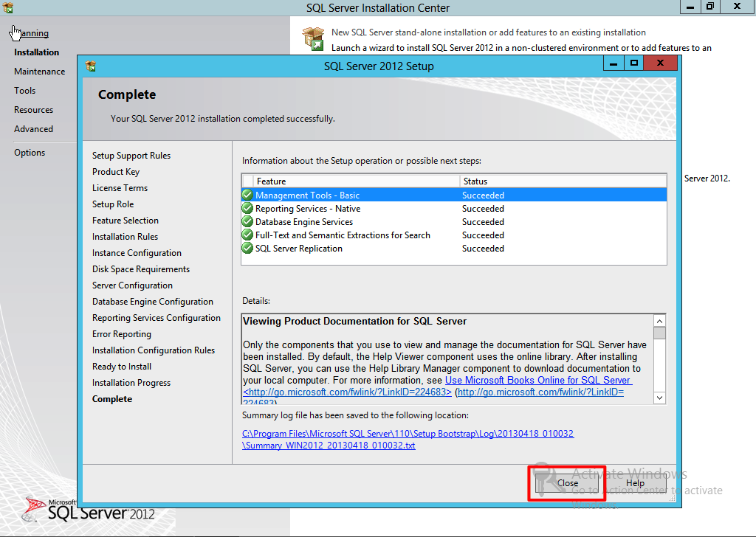
Task: Click the Close button in the Setup dialog
Action: pyautogui.click(x=567, y=482)
